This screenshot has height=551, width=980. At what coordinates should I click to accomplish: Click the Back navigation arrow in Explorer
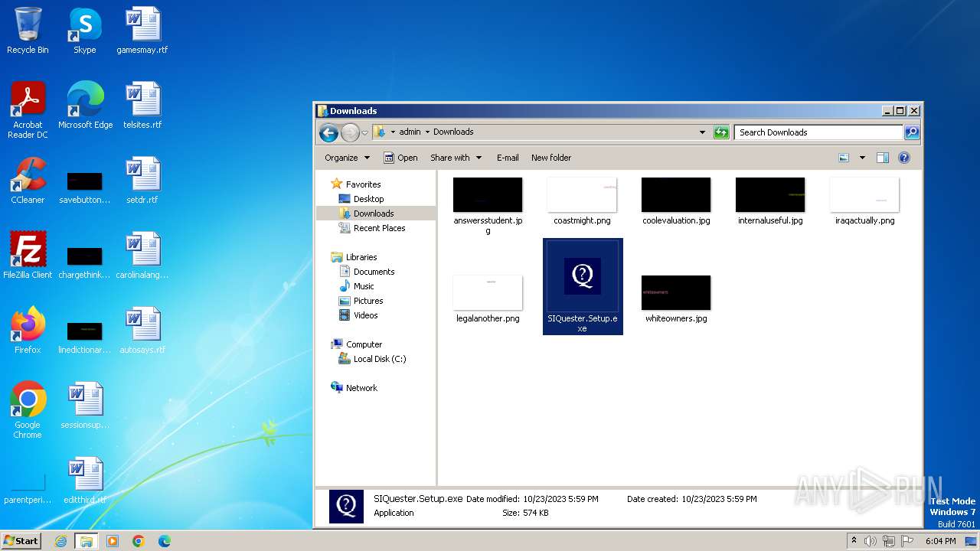click(x=328, y=132)
